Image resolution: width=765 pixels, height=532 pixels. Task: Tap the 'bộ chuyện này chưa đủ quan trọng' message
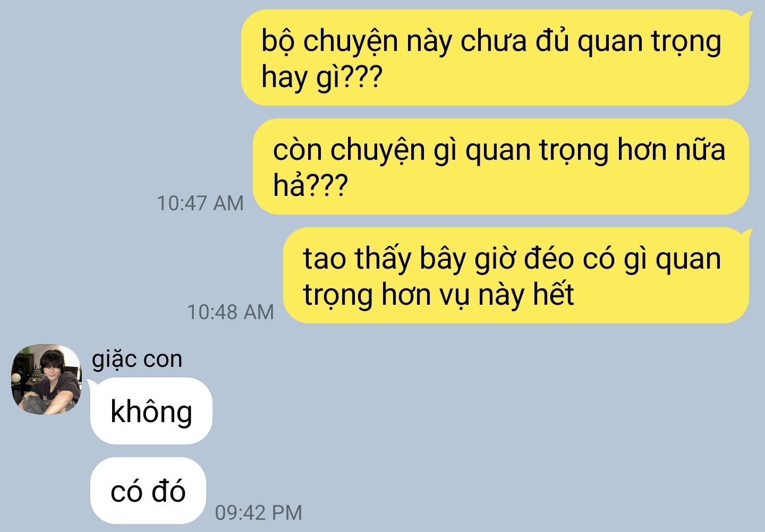click(495, 57)
